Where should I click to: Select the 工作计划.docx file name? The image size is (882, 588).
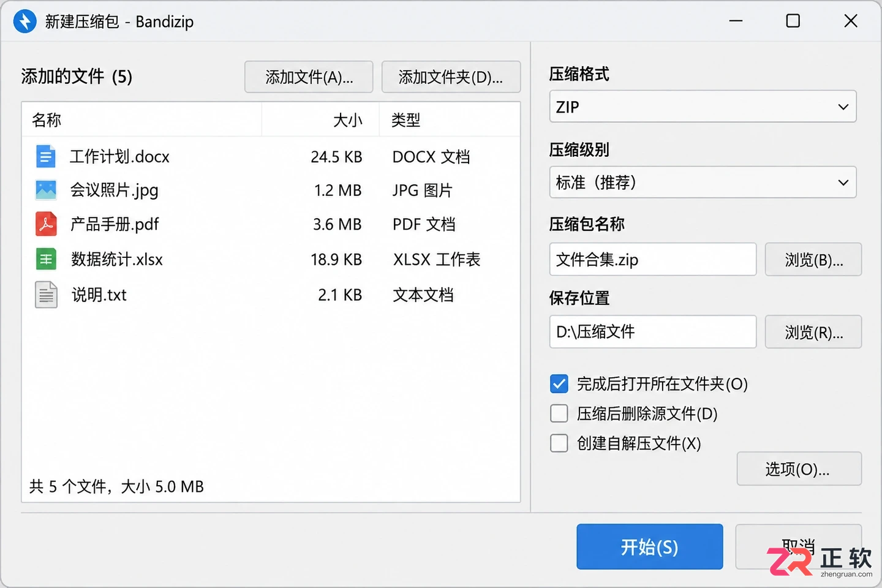119,157
